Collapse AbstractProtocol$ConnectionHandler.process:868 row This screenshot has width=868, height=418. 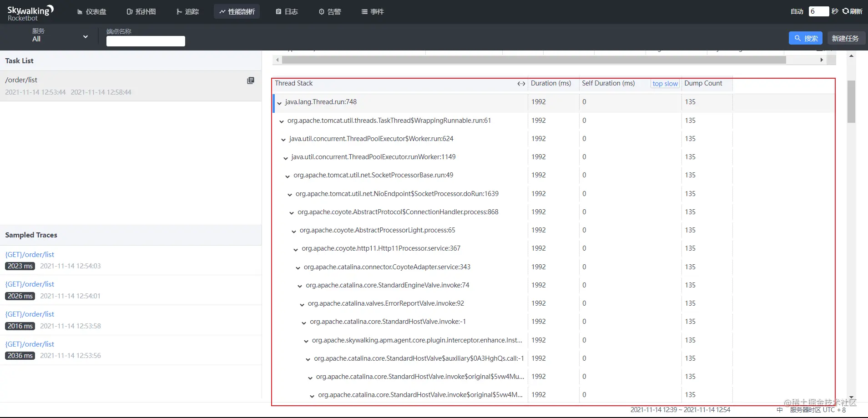point(292,213)
